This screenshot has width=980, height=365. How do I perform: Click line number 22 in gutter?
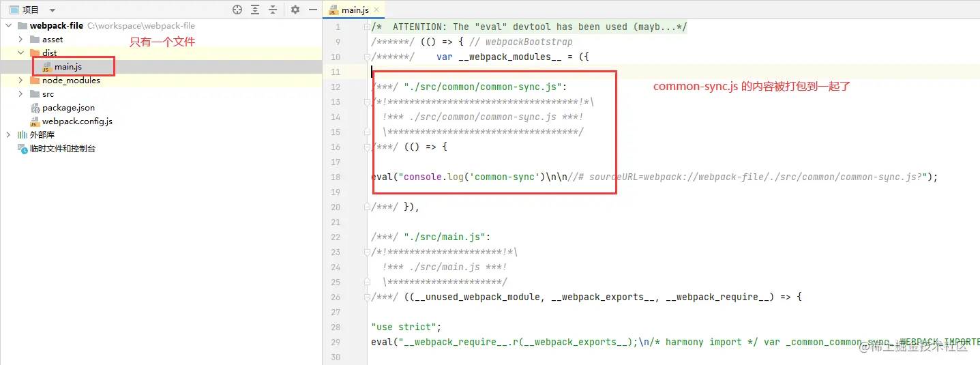[334, 237]
